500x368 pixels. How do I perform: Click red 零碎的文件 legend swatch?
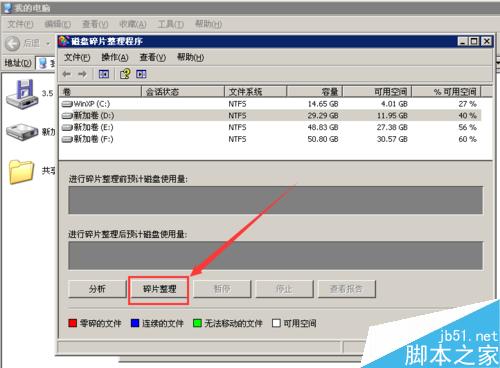pos(72,323)
